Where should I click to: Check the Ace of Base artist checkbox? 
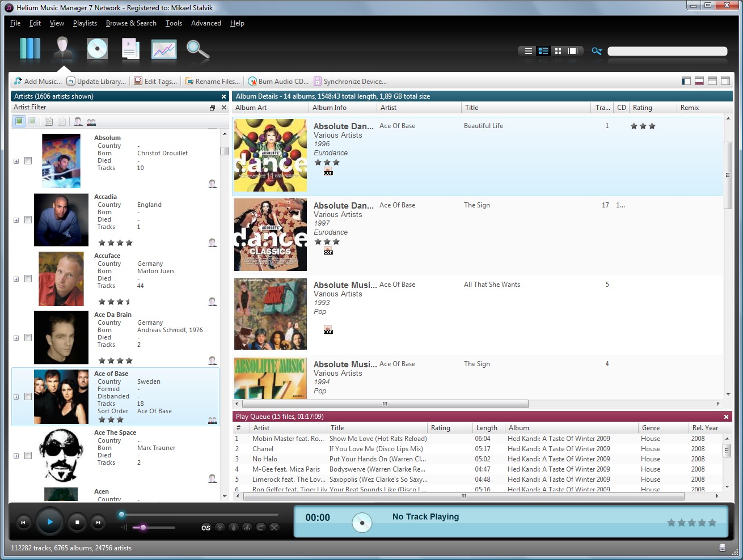click(x=28, y=397)
